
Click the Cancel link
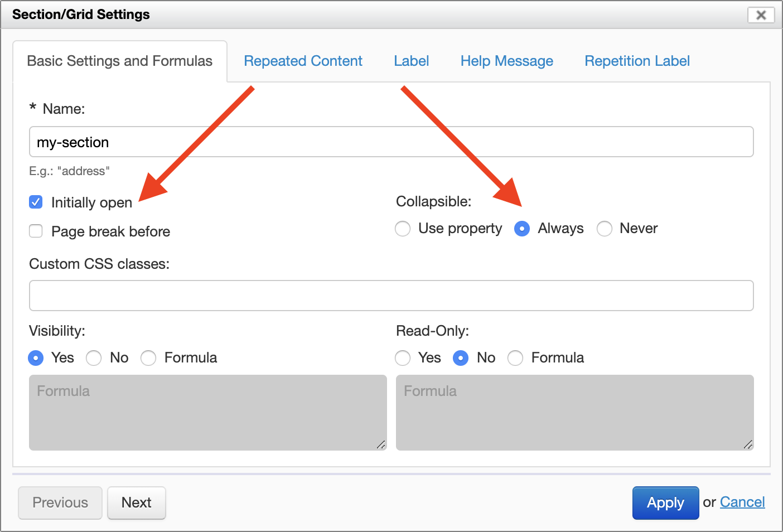742,502
